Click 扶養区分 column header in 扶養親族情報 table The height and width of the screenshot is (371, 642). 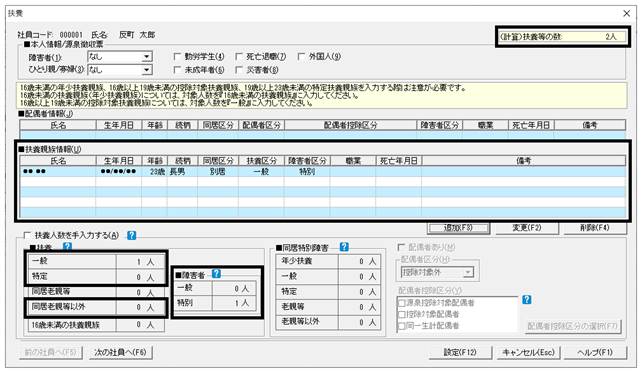pyautogui.click(x=261, y=161)
